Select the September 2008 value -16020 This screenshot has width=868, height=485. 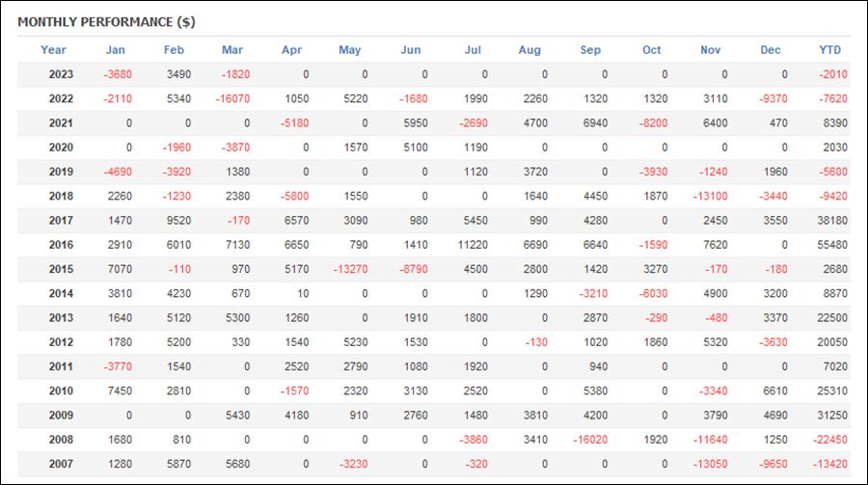coord(590,440)
